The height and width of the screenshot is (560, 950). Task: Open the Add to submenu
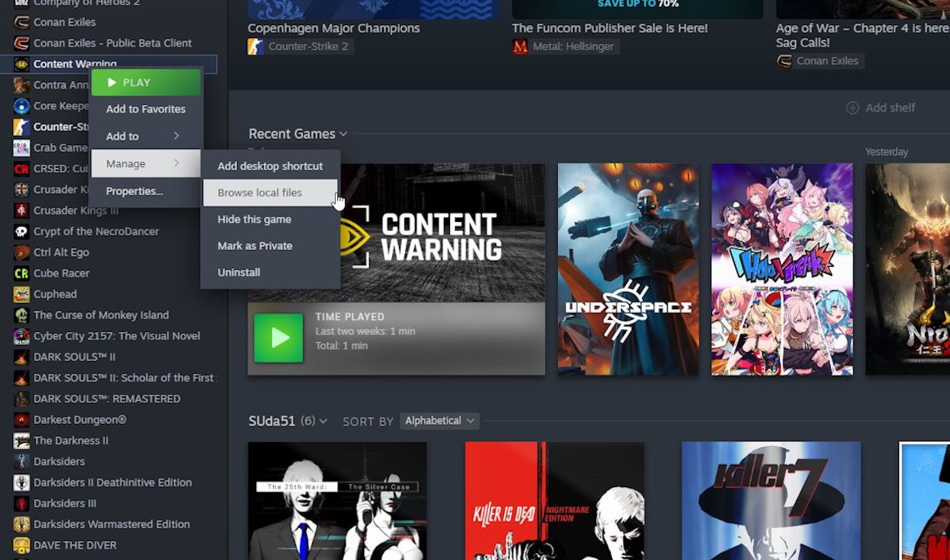click(x=144, y=137)
